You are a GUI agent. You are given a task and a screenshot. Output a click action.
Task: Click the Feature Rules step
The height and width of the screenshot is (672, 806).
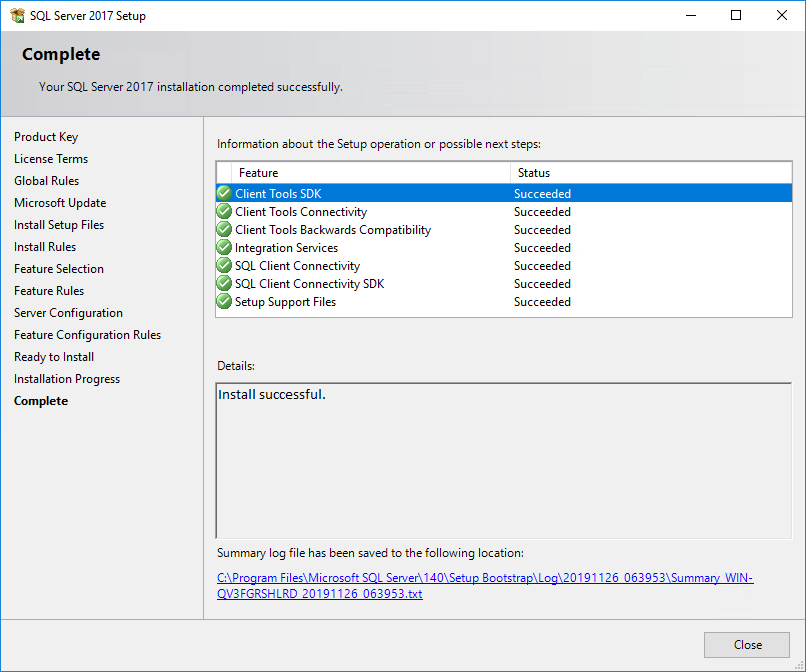click(49, 291)
